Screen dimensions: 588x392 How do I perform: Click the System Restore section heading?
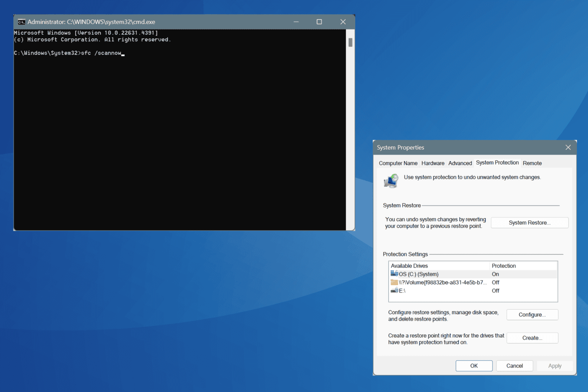coord(402,206)
